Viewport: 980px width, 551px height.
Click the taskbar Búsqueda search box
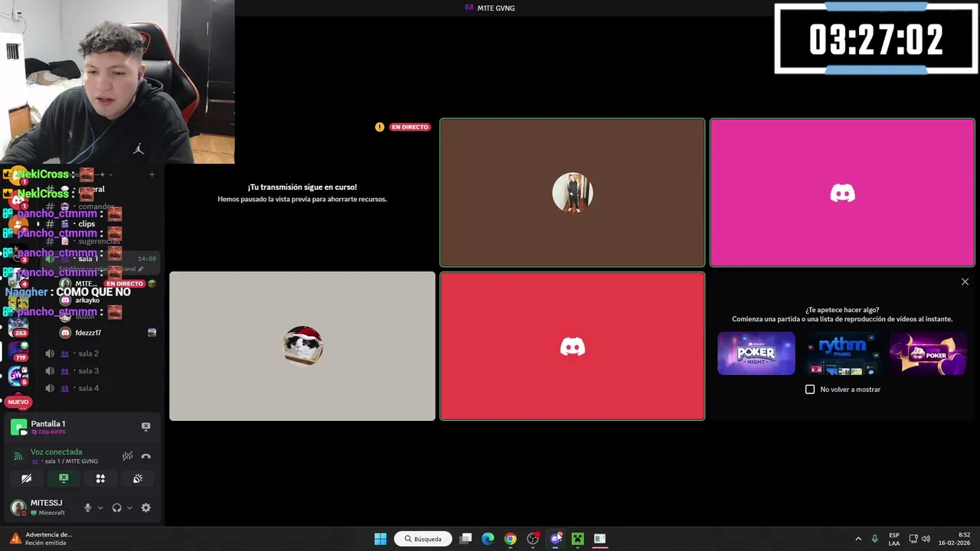(423, 539)
